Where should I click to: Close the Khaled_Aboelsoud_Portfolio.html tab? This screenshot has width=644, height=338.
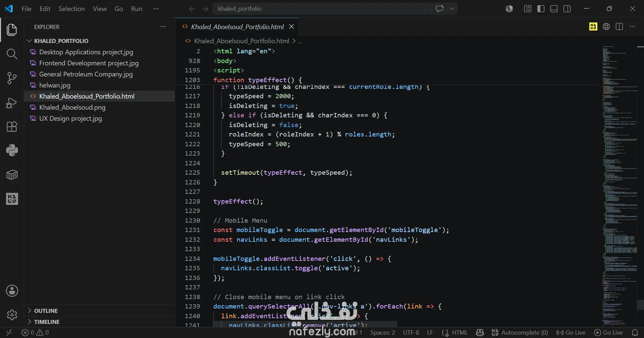(x=291, y=26)
